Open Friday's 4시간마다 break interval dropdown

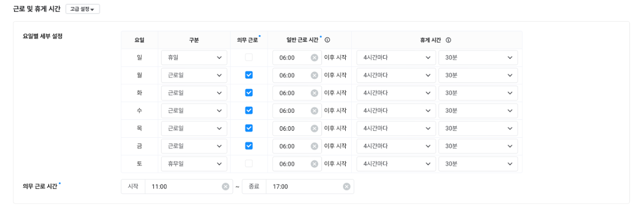tap(396, 146)
